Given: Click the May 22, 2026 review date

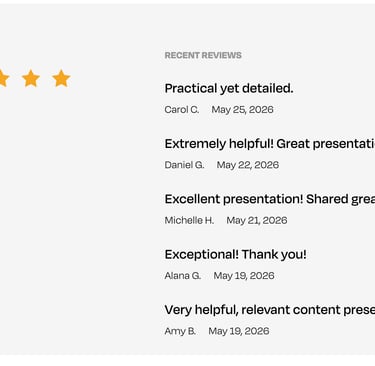Looking at the screenshot, I should [248, 165].
